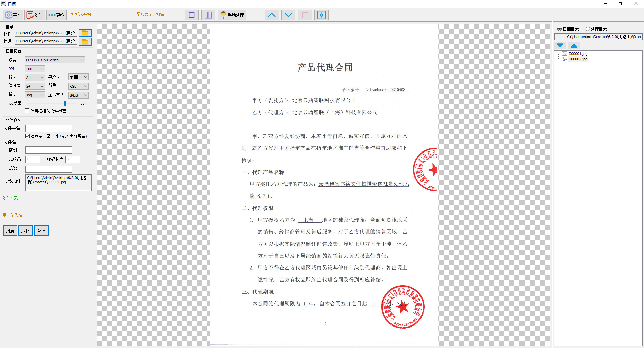Switch to single-page view layout
The image size is (644, 348).
(192, 15)
